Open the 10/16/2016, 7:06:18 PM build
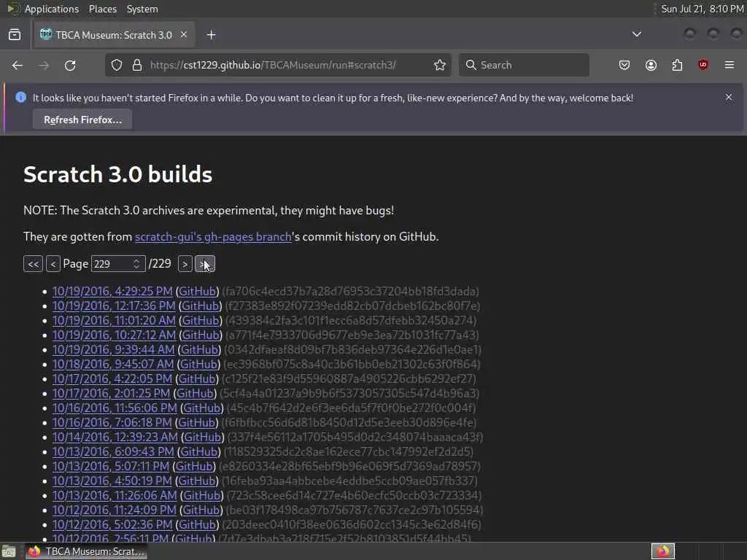Image resolution: width=747 pixels, height=560 pixels. point(112,422)
